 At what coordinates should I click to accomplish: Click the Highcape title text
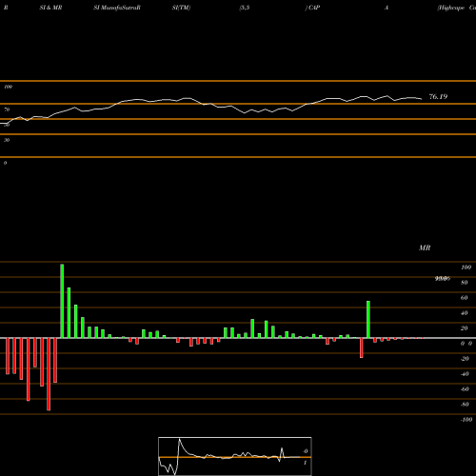click(451, 8)
